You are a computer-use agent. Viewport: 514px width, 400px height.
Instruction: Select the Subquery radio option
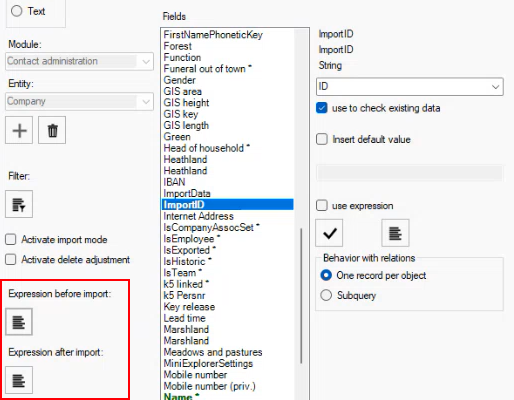(x=326, y=295)
